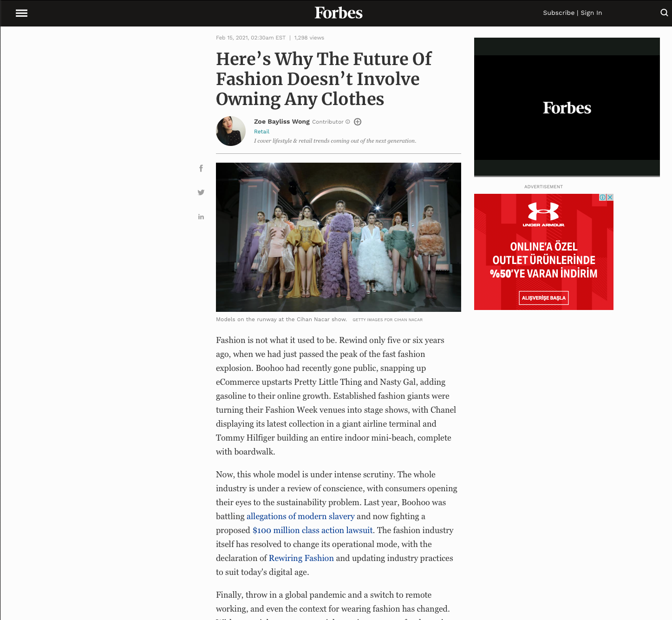Click the runway models article image
This screenshot has width=672, height=620.
click(339, 237)
